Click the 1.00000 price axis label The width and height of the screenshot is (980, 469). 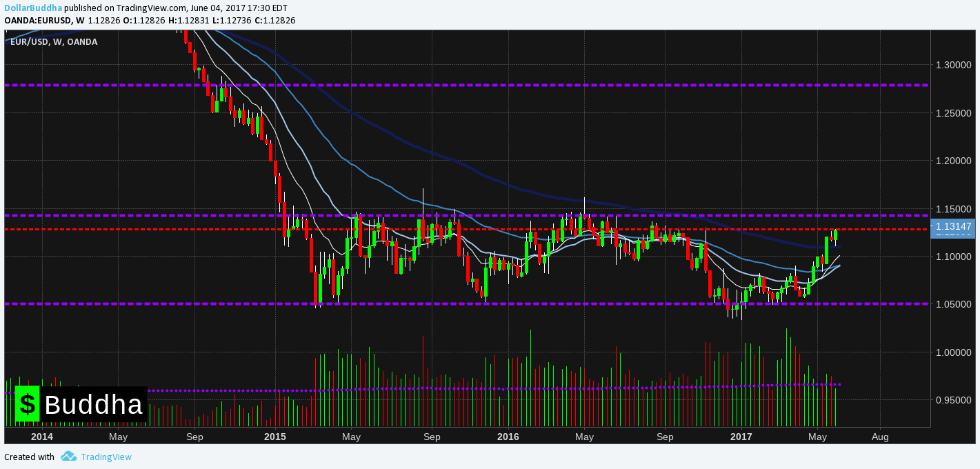click(x=952, y=352)
